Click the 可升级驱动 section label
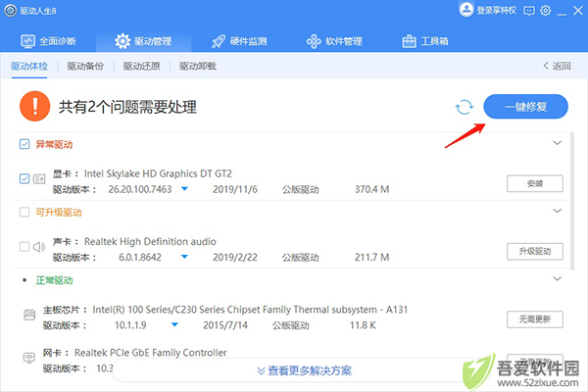 coord(59,213)
